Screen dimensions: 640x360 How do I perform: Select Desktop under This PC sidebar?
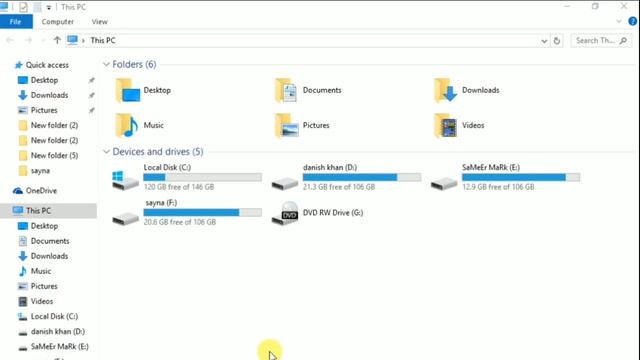38,226
